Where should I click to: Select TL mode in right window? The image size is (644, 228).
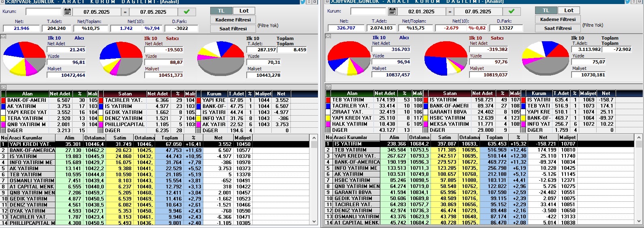tap(546, 10)
